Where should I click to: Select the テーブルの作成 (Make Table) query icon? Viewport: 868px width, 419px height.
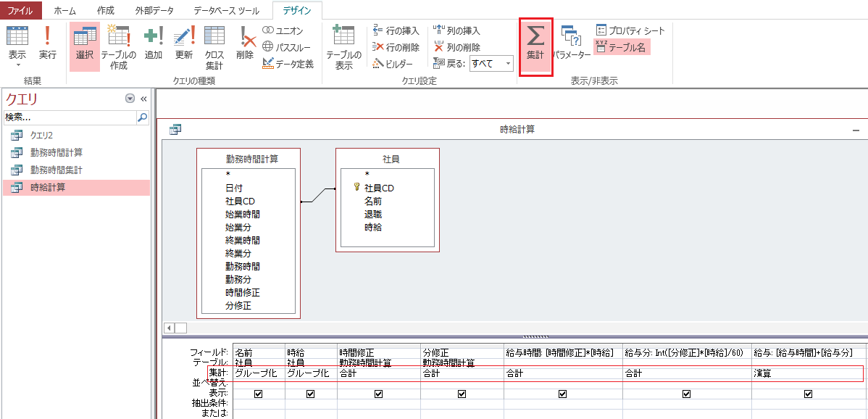coord(118,45)
